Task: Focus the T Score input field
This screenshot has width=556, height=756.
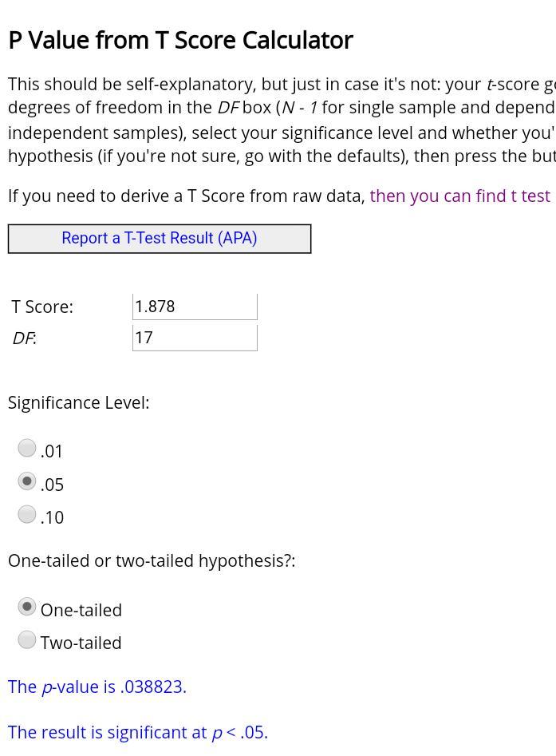Action: [x=195, y=307]
